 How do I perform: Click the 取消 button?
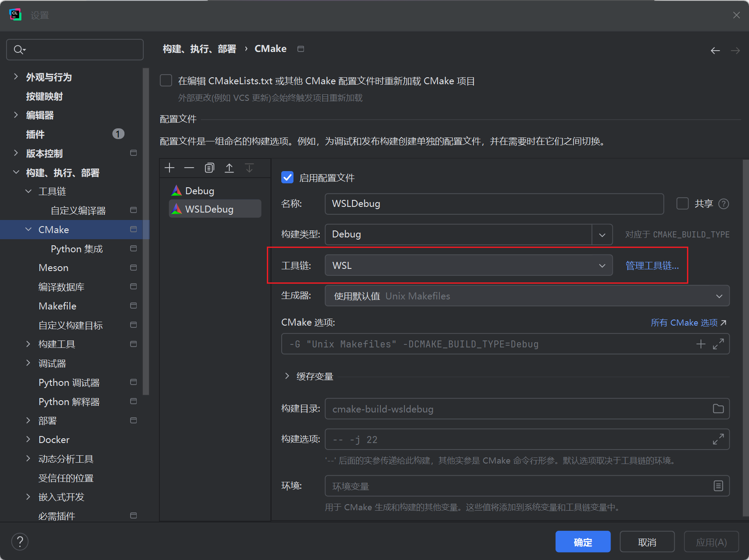(647, 542)
